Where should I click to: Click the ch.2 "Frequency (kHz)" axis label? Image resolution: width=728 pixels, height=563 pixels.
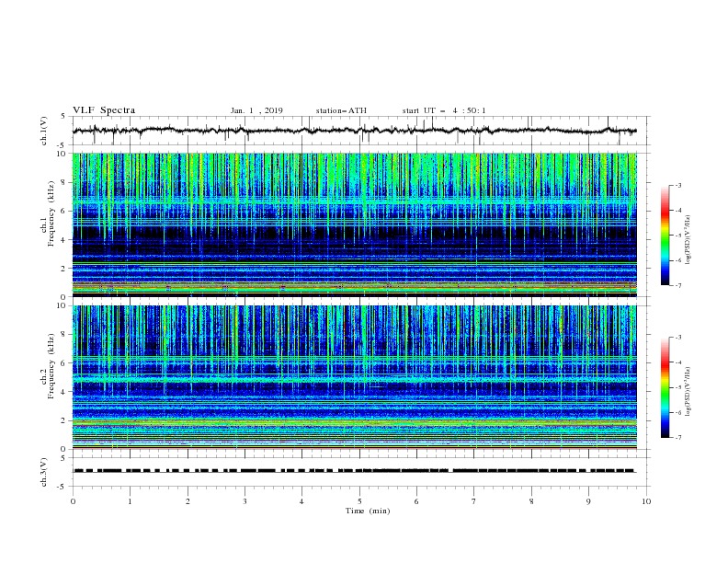[51, 366]
